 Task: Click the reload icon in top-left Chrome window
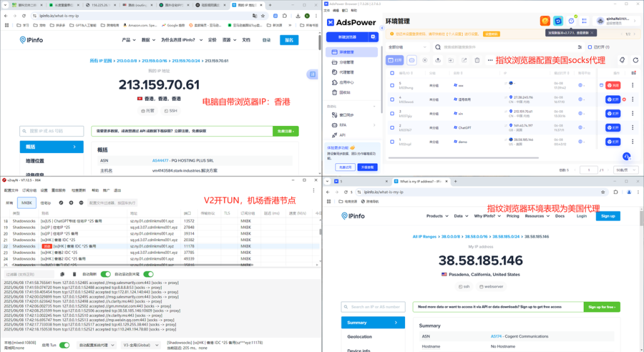click(24, 16)
